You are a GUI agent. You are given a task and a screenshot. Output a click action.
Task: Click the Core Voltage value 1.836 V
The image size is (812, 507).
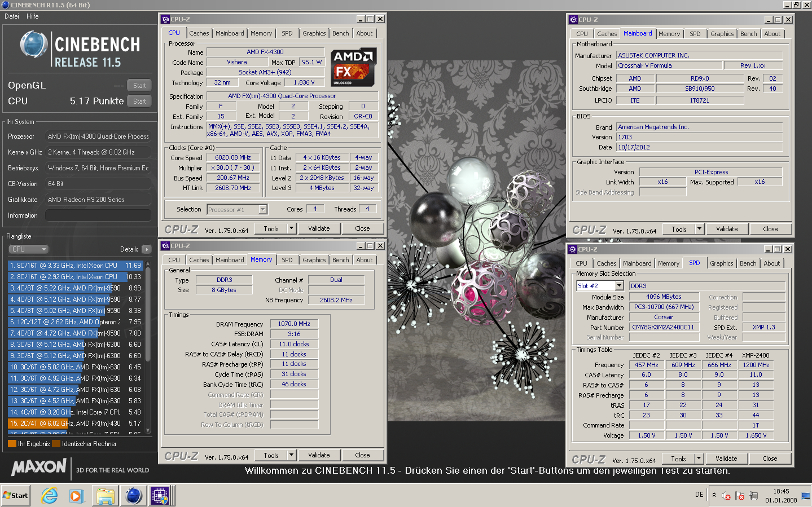(304, 82)
